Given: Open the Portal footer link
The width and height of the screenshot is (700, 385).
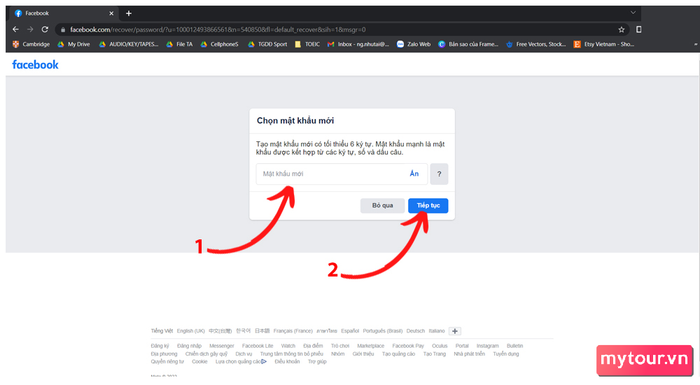Looking at the screenshot, I should (462, 346).
